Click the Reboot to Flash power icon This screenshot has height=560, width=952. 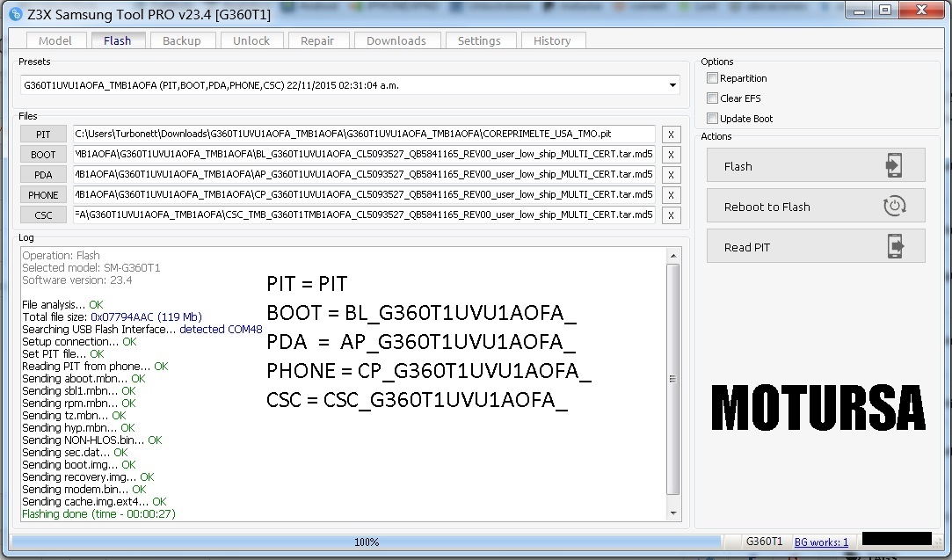tap(894, 206)
